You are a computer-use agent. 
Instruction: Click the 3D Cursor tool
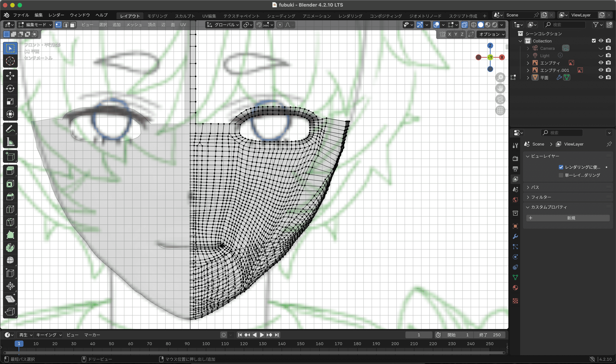[x=10, y=61]
